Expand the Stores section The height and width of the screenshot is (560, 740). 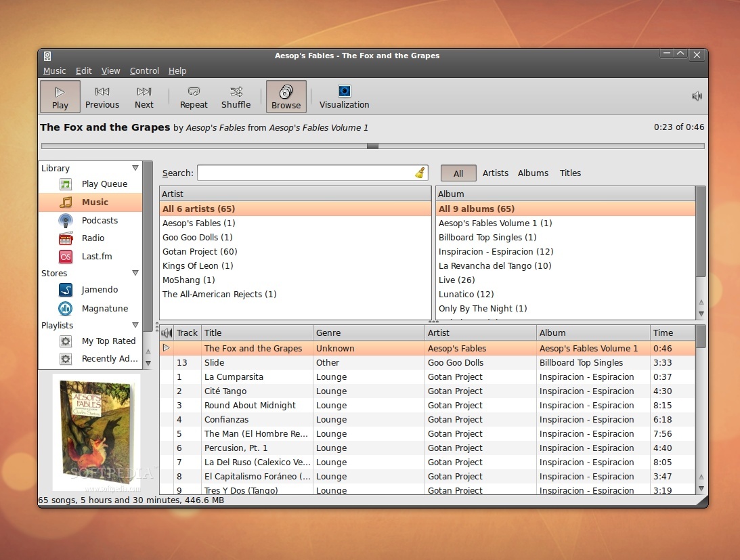135,273
